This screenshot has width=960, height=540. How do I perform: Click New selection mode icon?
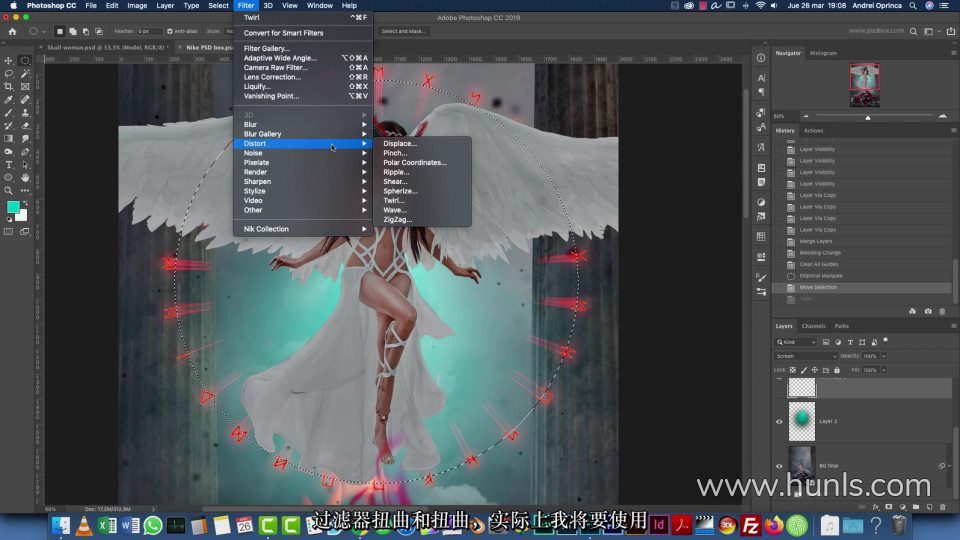[59, 31]
